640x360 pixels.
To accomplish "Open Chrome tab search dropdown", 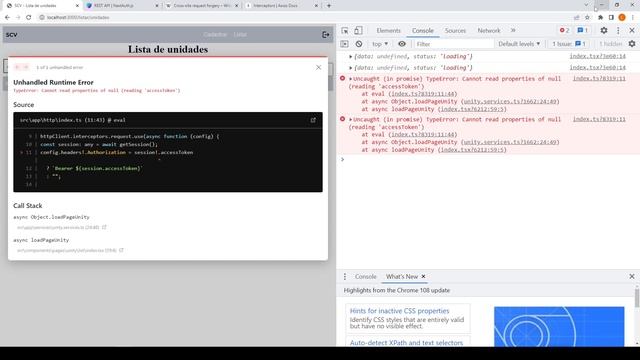I will [586, 5].
